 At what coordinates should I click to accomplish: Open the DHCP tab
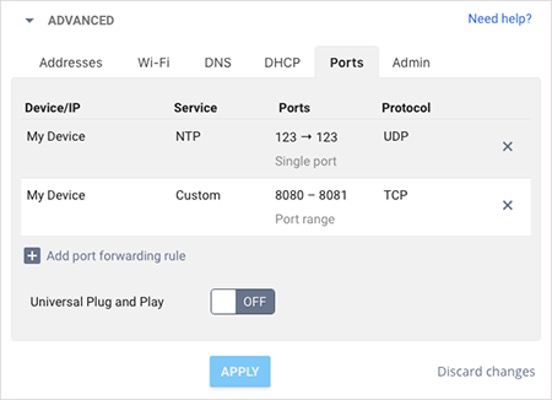282,63
